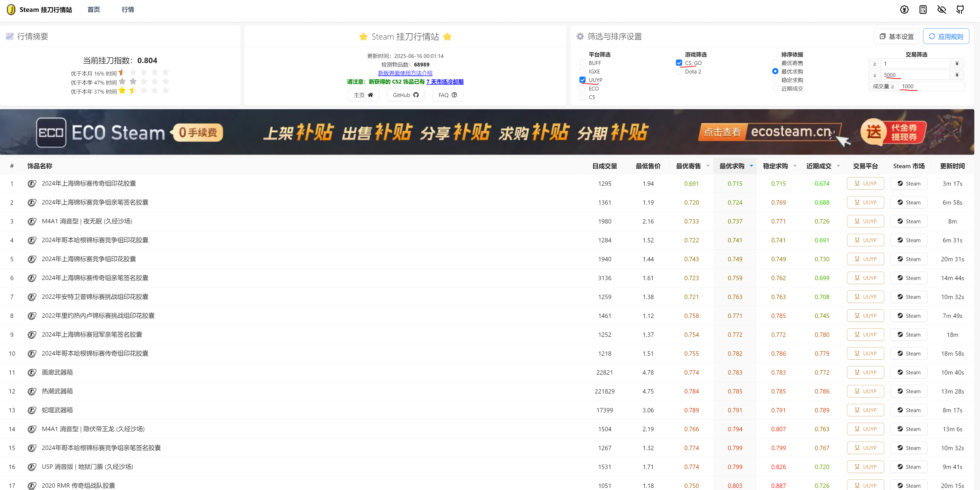Screen dimensions: 980x490
Task: Click the chart icon next to 行情摘要
Action: (10, 36)
